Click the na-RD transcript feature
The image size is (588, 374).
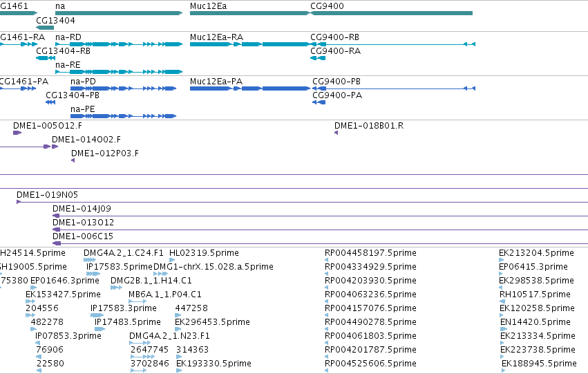tap(119, 44)
